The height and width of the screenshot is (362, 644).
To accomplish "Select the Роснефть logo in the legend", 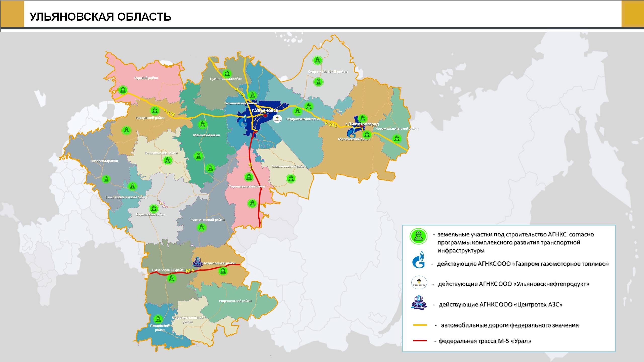I will point(419,283).
